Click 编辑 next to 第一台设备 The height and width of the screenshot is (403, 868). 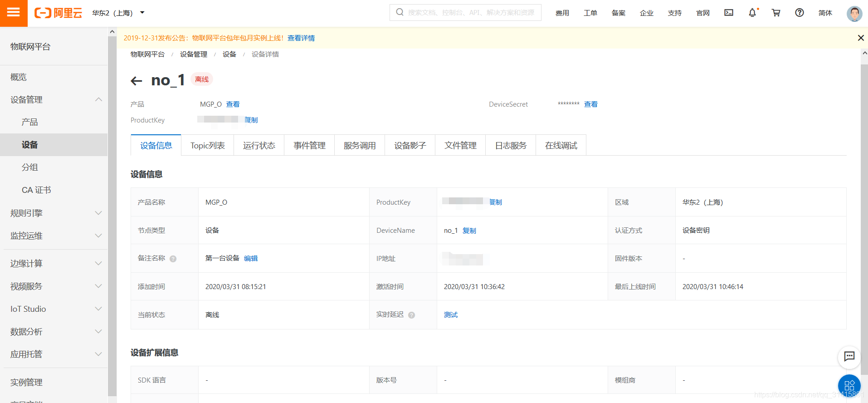point(251,258)
